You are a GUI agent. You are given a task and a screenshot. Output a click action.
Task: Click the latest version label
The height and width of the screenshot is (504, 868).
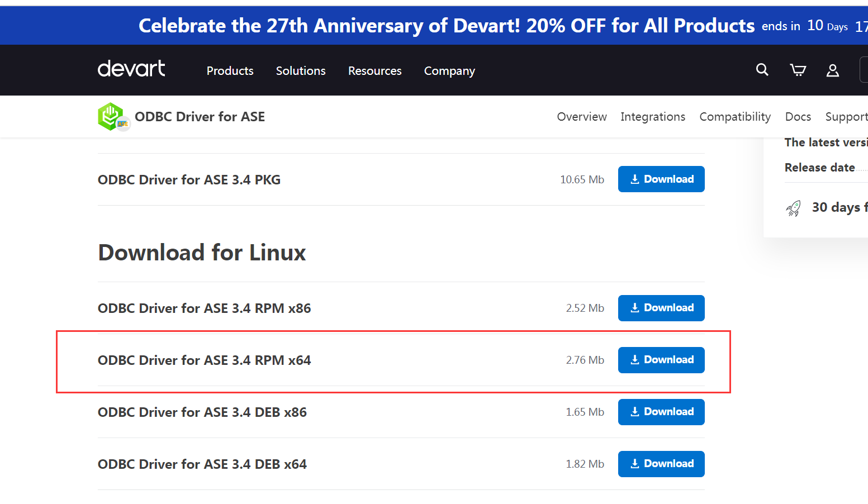pos(826,142)
